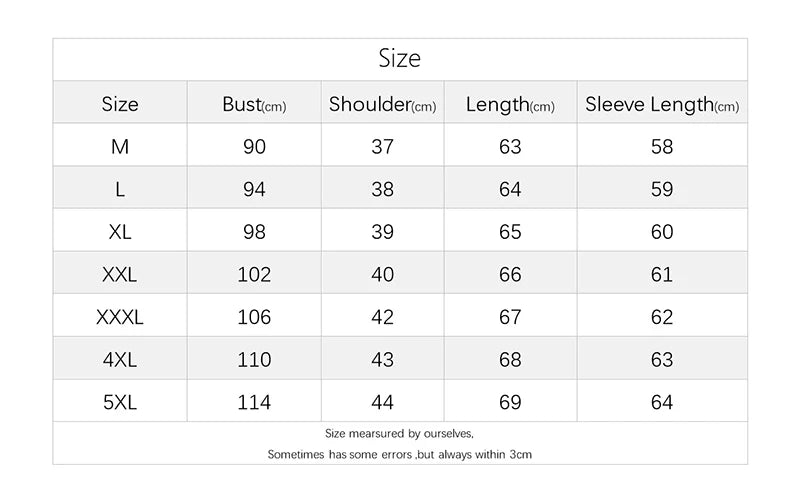
Task: Select the M size row label
Action: (x=120, y=146)
